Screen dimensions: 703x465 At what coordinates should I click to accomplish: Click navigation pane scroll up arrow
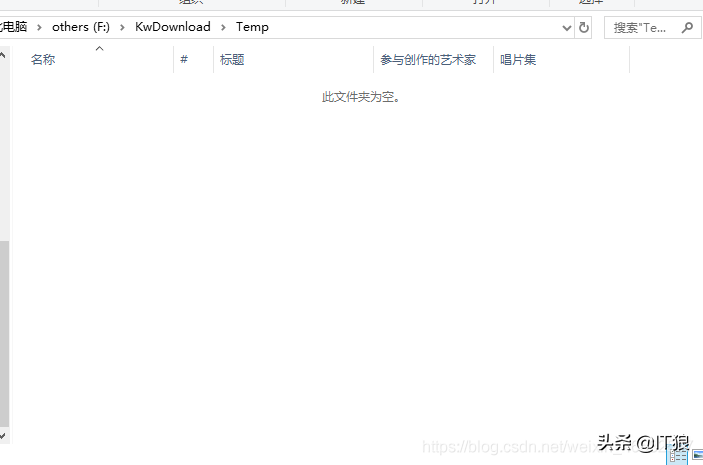3,55
